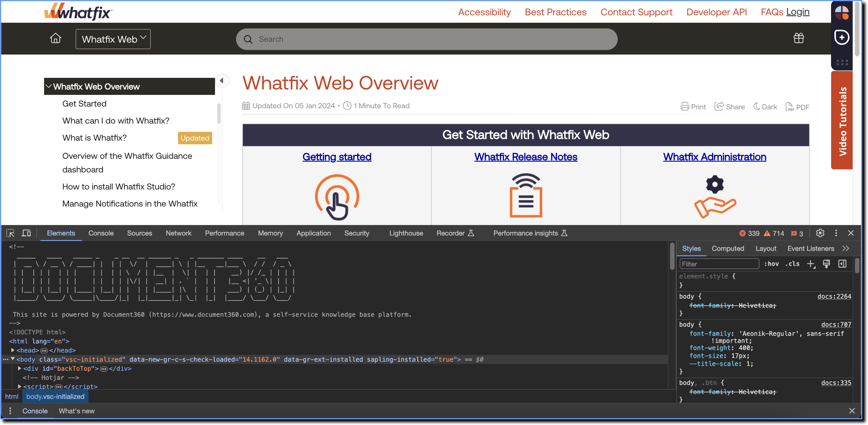Open the Whatfix Web product dropdown
The image size is (868, 425).
tap(113, 39)
